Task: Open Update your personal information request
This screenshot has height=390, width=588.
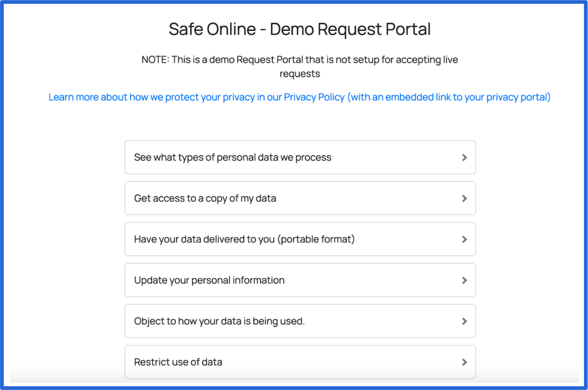Action: [300, 280]
